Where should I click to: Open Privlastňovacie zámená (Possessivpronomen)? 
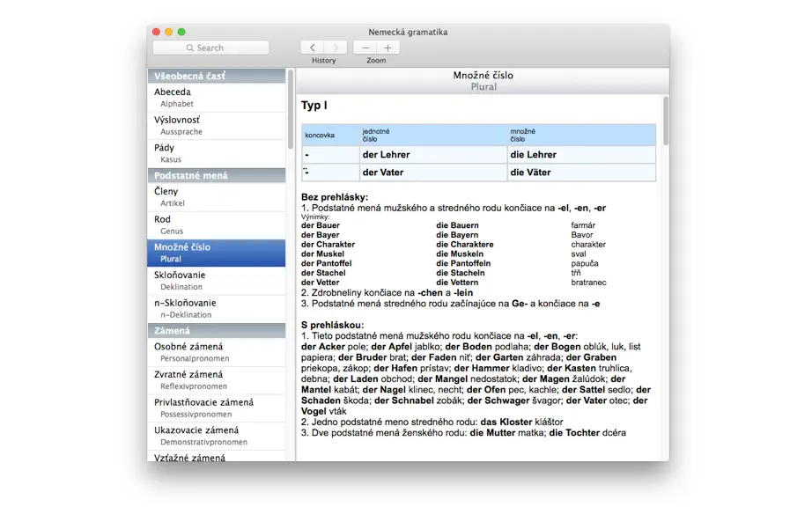point(217,408)
